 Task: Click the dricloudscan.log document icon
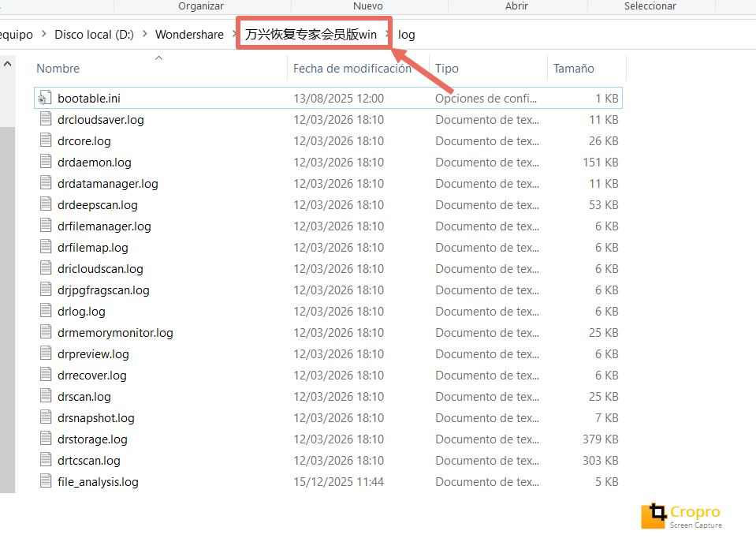click(x=46, y=267)
